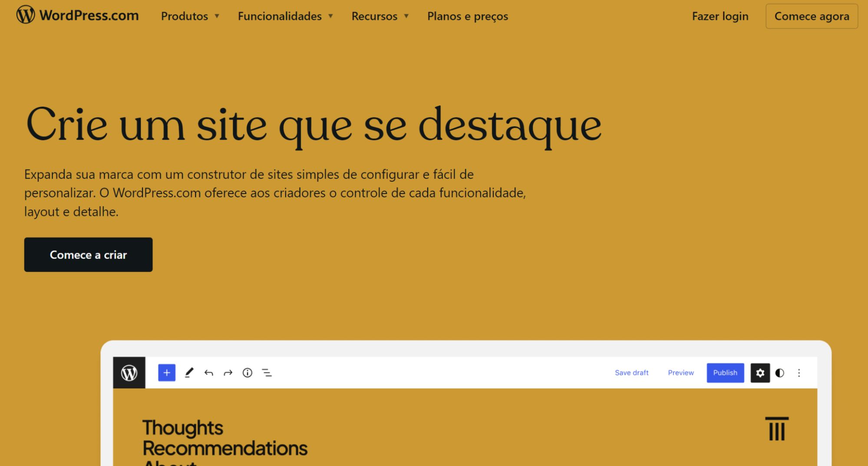
Task: Click the Fazer login link
Action: coord(719,16)
